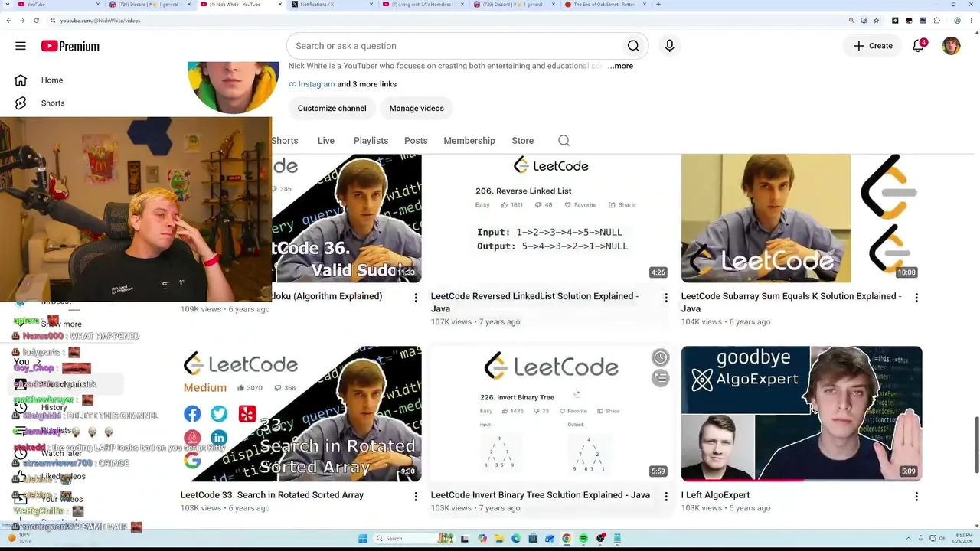Play the Subarray Sum Equals K thumbnail
The height and width of the screenshot is (551, 980).
click(x=802, y=219)
